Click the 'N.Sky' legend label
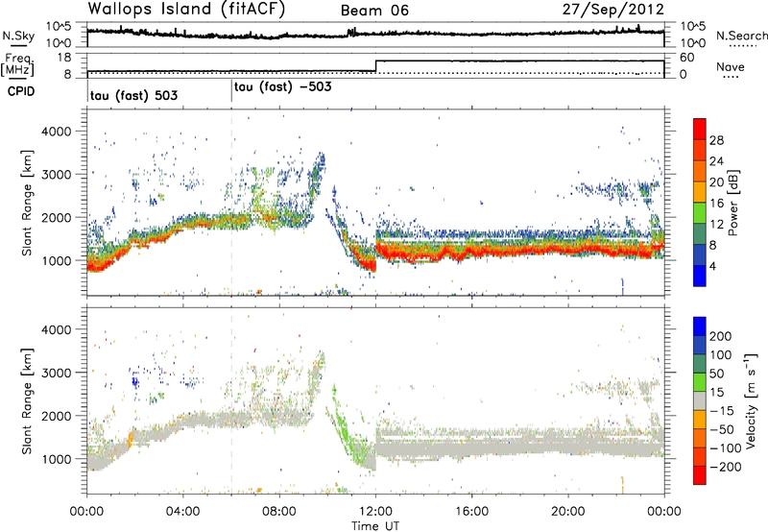Image resolution: width=768 pixels, height=532 pixels. [x=18, y=36]
